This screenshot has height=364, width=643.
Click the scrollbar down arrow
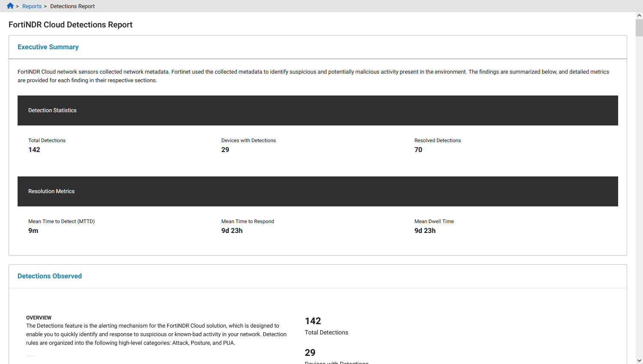coord(639,360)
